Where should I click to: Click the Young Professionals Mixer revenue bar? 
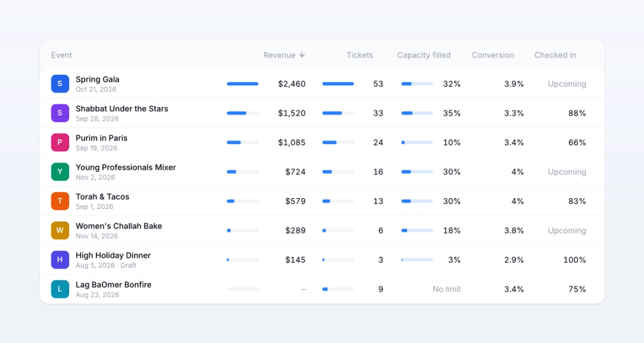tap(243, 171)
